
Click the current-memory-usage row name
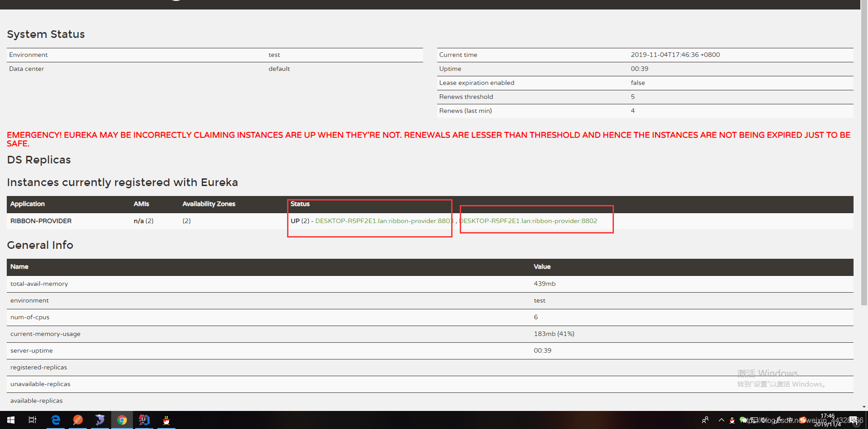tap(45, 334)
